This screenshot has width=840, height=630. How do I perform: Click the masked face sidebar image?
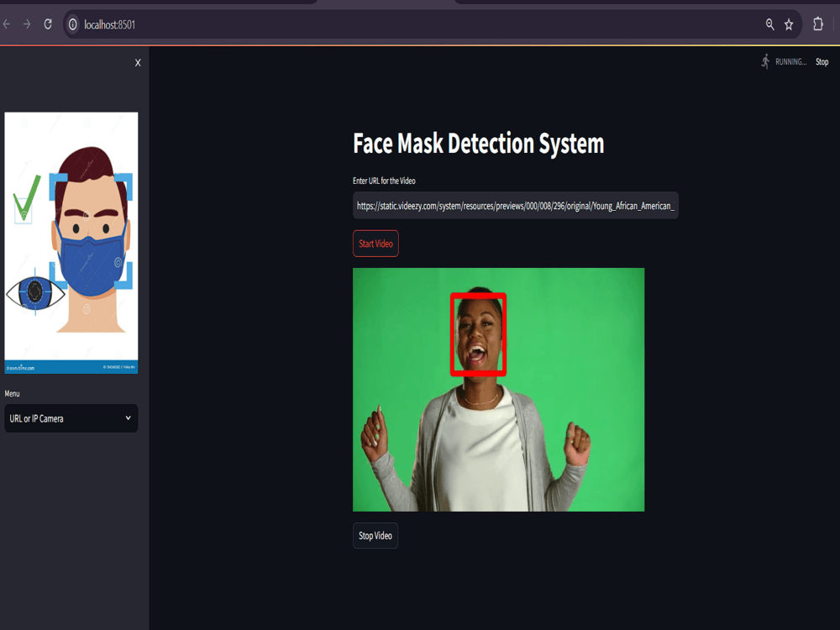pos(71,243)
